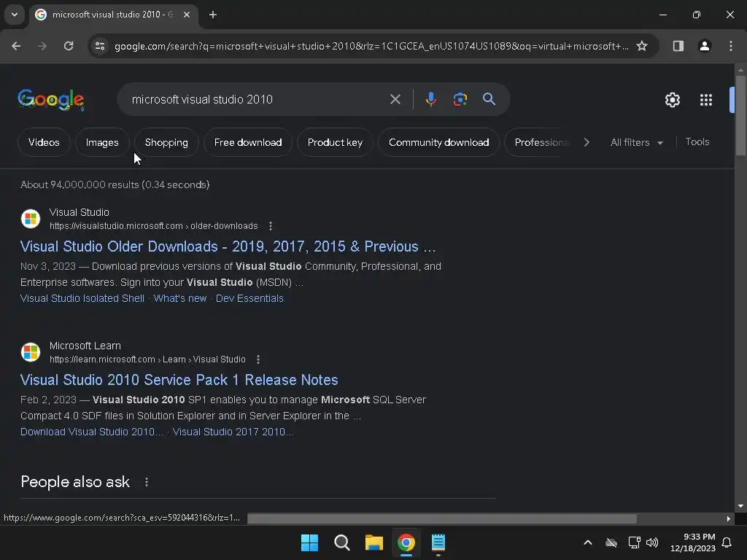
Task: Open Google quick settings gear
Action: [672, 100]
